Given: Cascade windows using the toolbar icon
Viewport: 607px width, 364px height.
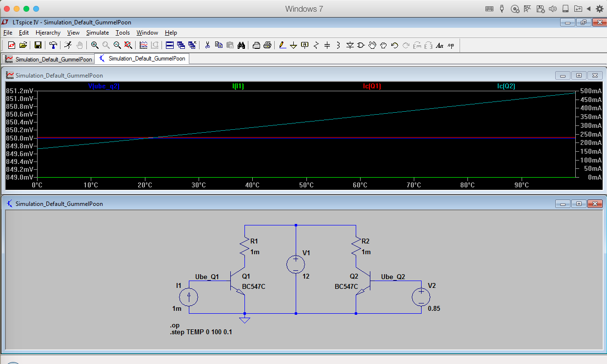Looking at the screenshot, I should (x=181, y=45).
